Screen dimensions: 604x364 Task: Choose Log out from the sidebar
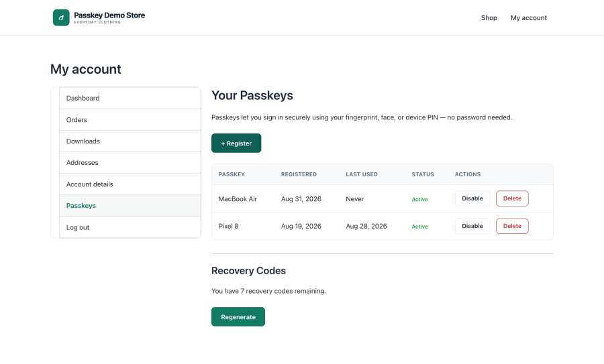click(x=130, y=227)
